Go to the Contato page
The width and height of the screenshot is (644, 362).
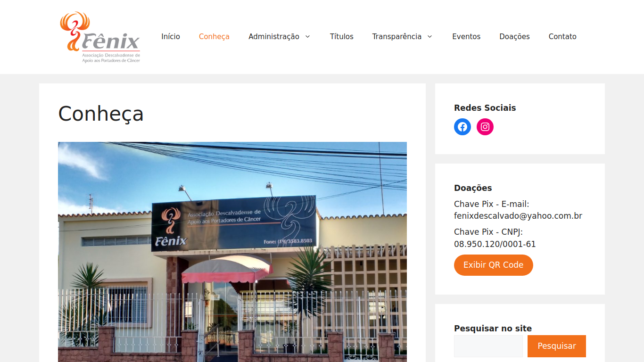pyautogui.click(x=562, y=37)
